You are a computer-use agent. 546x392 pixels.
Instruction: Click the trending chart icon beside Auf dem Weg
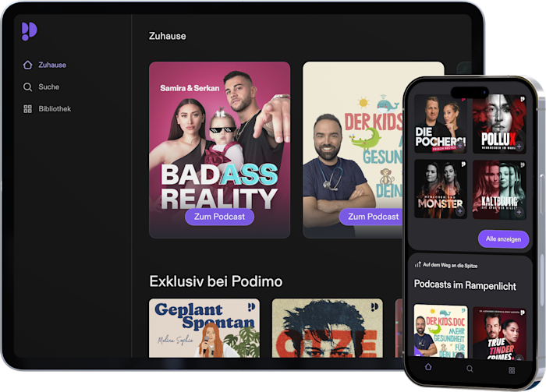pos(417,265)
